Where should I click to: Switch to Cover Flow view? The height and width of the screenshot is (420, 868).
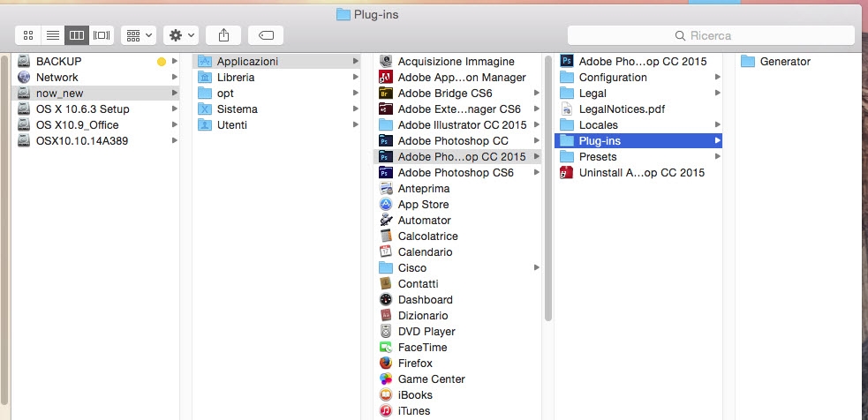[x=102, y=34]
